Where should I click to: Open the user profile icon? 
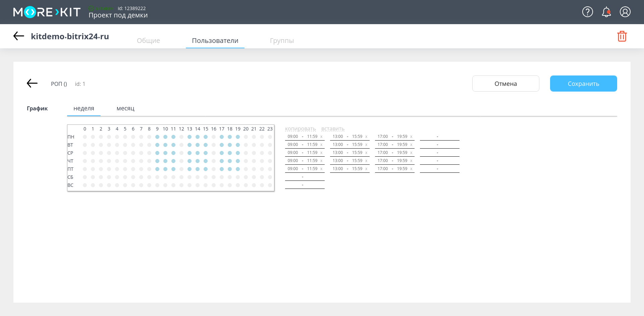point(625,12)
